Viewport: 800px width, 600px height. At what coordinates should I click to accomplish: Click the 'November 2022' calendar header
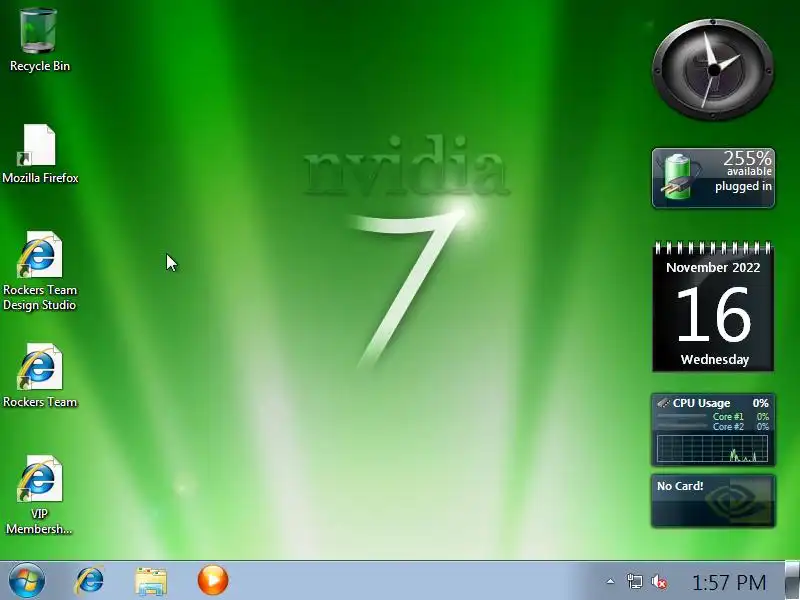click(x=713, y=267)
